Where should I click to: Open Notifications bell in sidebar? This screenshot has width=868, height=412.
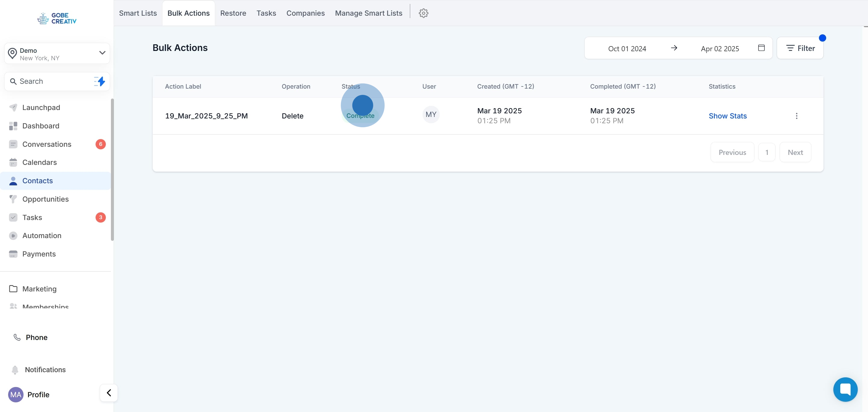point(45,370)
